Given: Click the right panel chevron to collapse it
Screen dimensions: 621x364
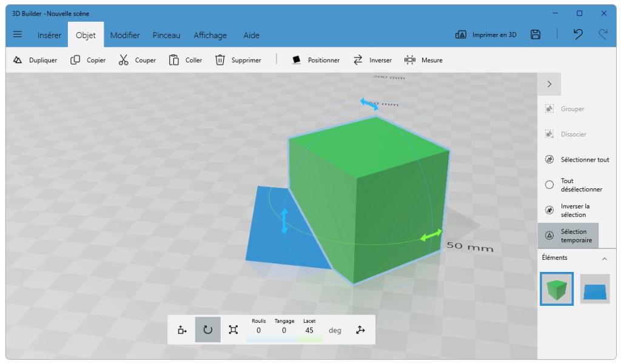Looking at the screenshot, I should pyautogui.click(x=549, y=84).
